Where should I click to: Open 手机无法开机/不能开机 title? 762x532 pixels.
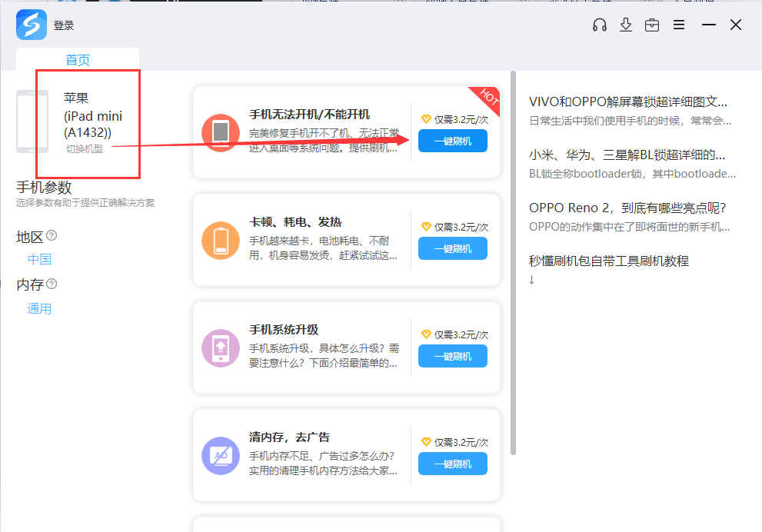[310, 115]
